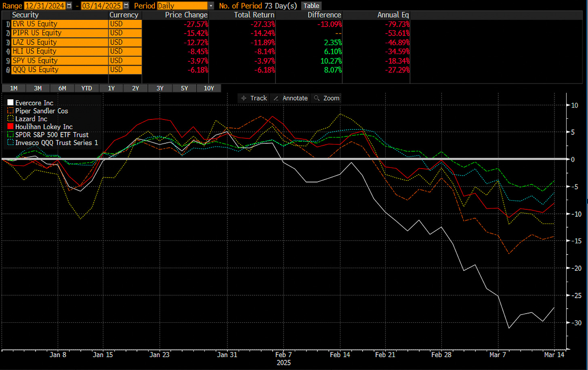Image resolution: width=588 pixels, height=370 pixels.
Task: Edit the start date 12/31/2024 field
Action: point(45,6)
